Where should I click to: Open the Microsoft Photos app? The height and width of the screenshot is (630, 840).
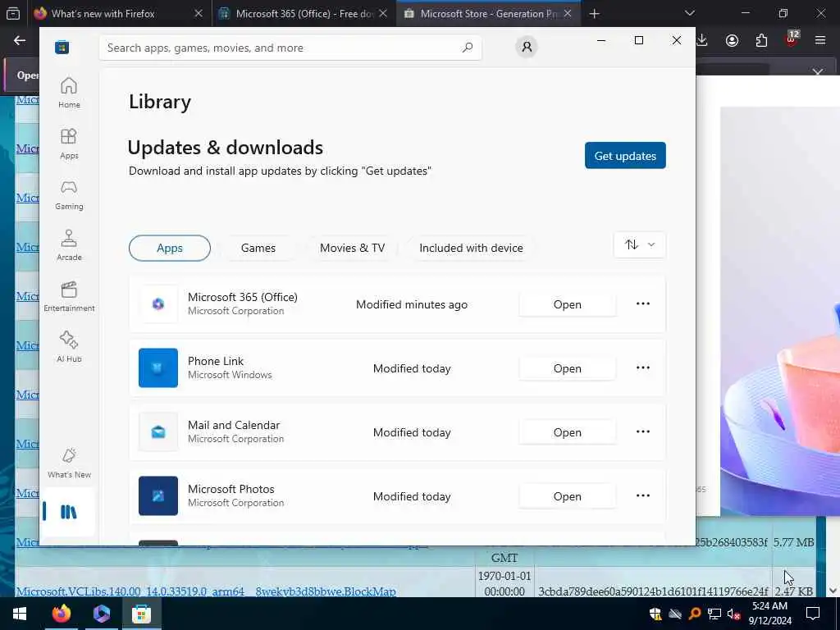pos(568,496)
